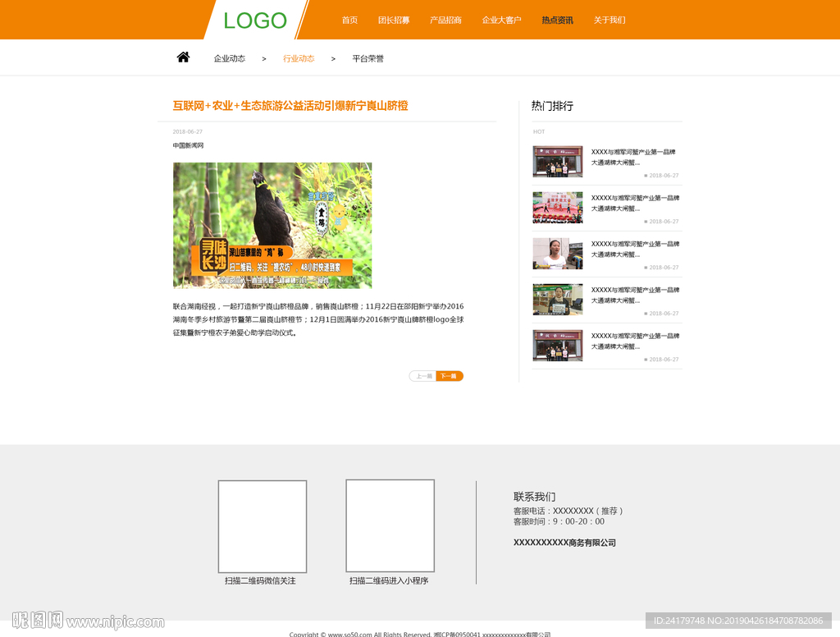The height and width of the screenshot is (637, 840).
Task: Click the XXXXXXXXXX商务有限公司 company name
Action: tap(564, 543)
